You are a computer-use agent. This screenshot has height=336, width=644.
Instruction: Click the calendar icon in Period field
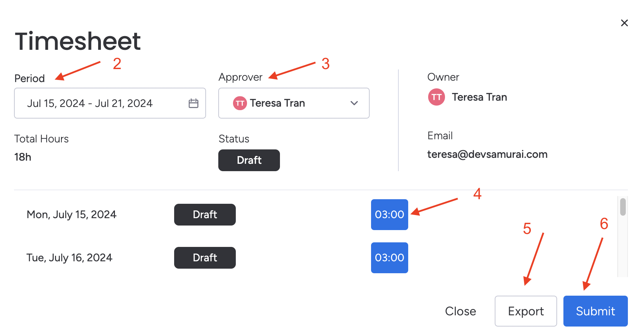coord(193,103)
